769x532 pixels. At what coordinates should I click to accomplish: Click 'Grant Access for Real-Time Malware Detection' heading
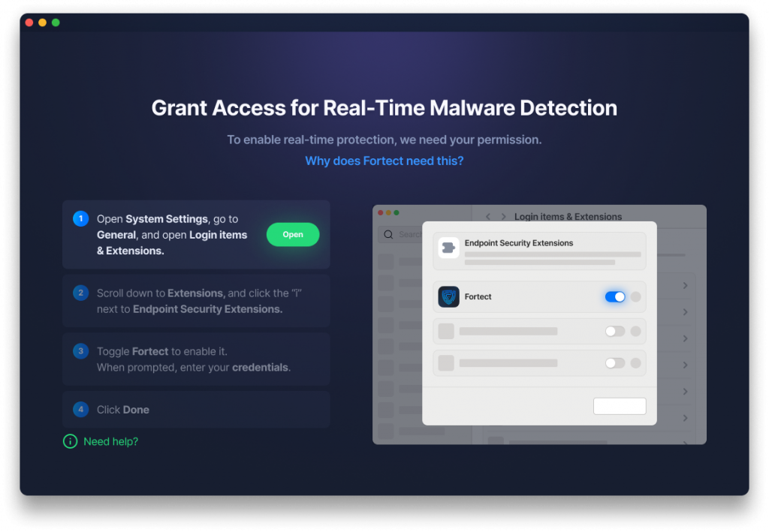384,108
